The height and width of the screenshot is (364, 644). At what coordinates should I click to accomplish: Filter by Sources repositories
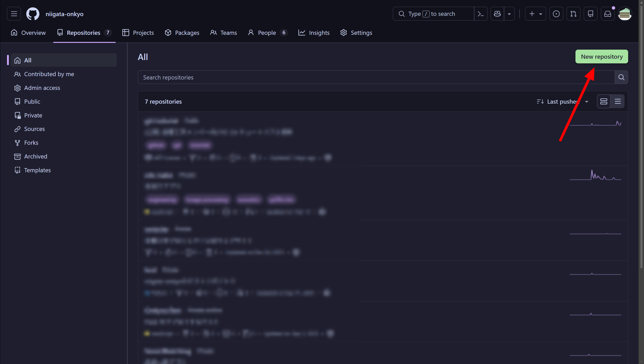[x=64, y=129]
